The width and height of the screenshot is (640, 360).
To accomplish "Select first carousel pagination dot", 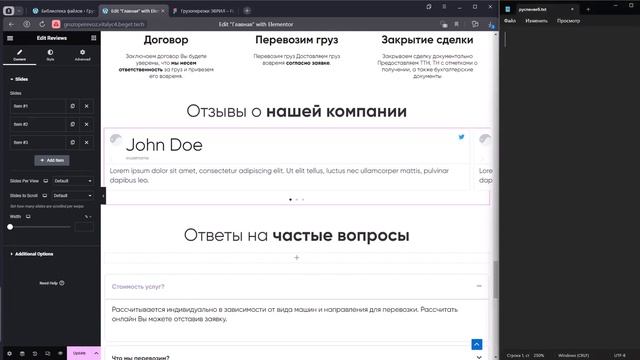I will coord(290,200).
